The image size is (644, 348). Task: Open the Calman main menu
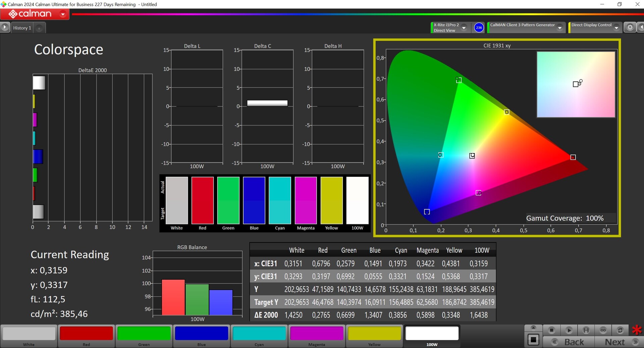63,14
